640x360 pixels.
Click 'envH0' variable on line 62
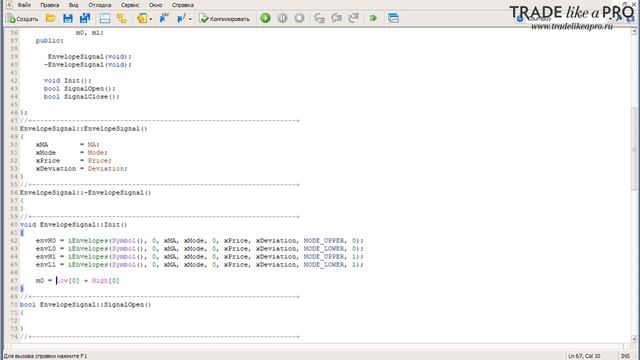(x=46, y=241)
